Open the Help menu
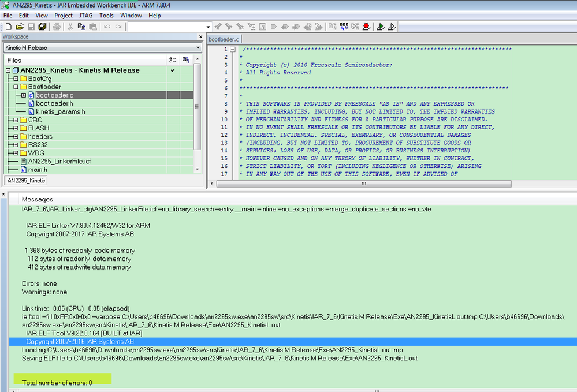Screen dimensions: 577x392 coord(155,16)
